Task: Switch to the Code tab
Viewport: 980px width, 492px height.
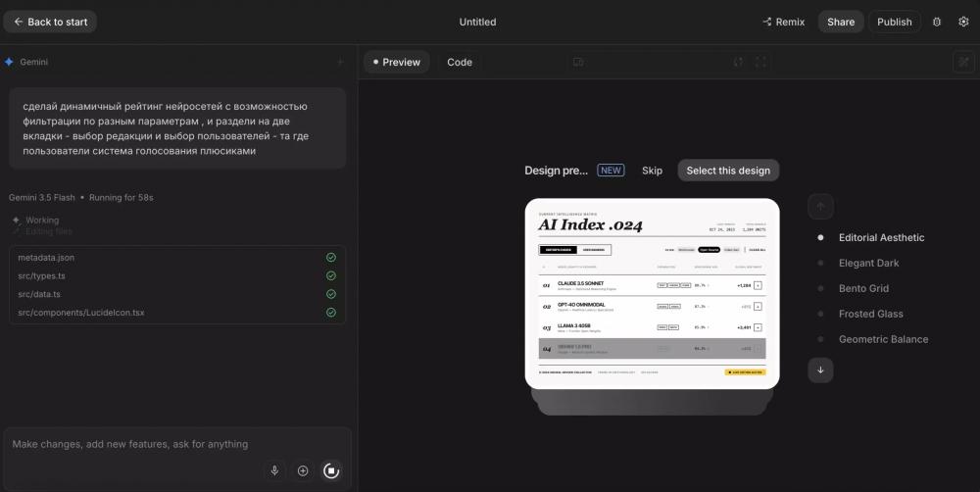Action: 460,62
